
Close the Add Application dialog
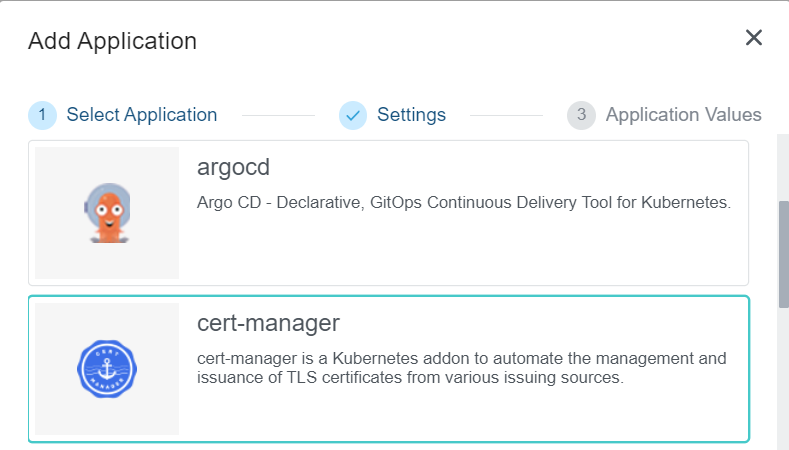pos(754,38)
